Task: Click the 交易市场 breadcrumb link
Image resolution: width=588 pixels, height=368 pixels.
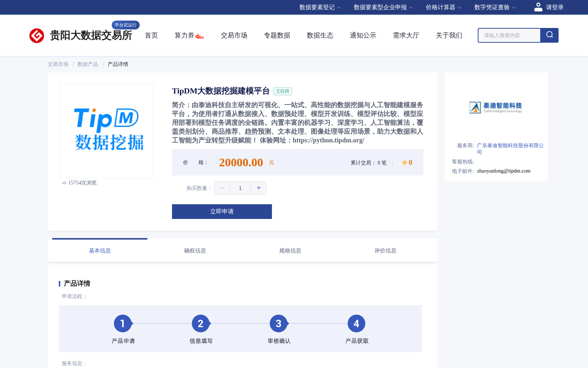Action: (x=58, y=64)
